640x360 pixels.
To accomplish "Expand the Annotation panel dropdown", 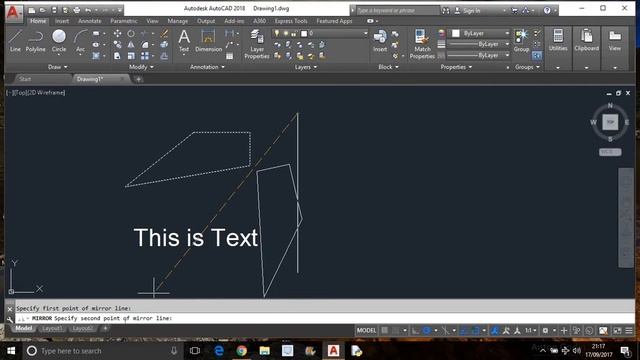I will click(x=207, y=67).
